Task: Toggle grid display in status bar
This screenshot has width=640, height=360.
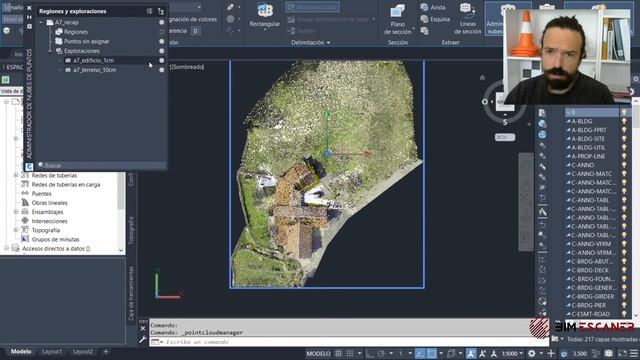Action: [339, 353]
